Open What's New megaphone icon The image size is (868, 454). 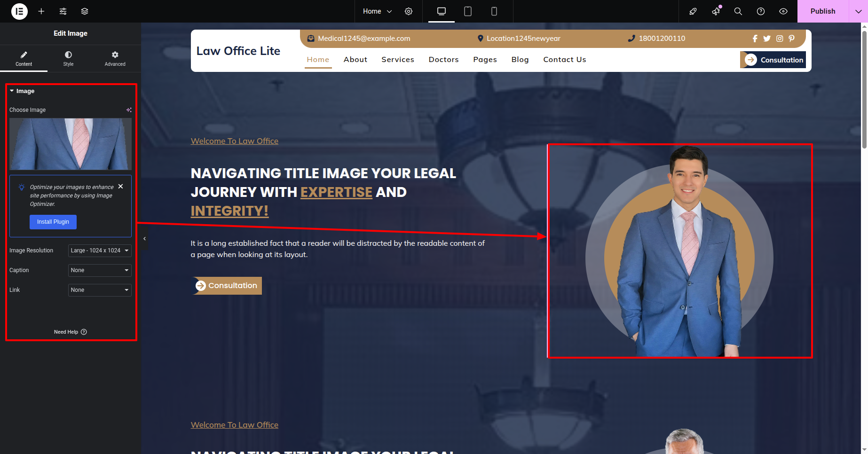point(716,11)
